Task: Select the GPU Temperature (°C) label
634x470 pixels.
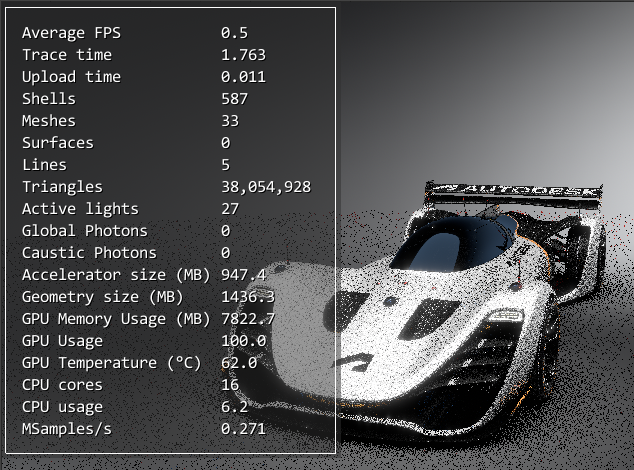Action: pos(112,363)
